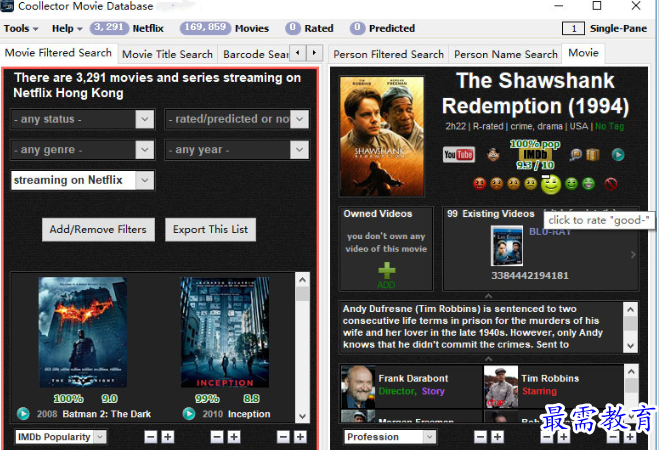Click the left tab scroll arrow
Screen dimensions: 664x450
point(298,53)
